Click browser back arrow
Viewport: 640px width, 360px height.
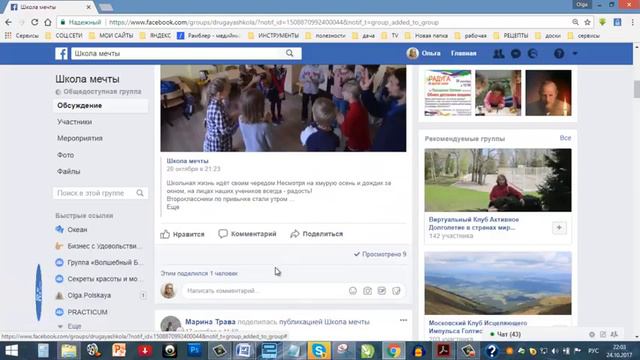(x=9, y=22)
